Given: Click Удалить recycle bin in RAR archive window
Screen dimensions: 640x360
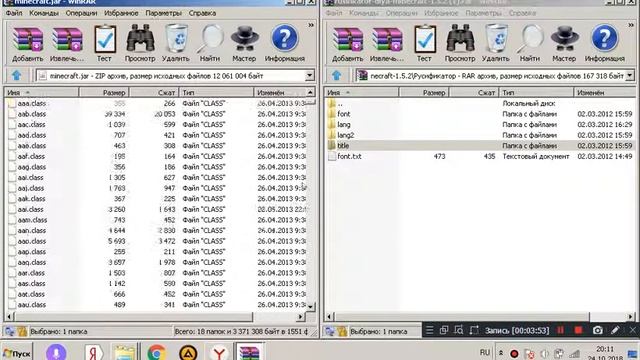Looking at the screenshot, I should point(496,43).
